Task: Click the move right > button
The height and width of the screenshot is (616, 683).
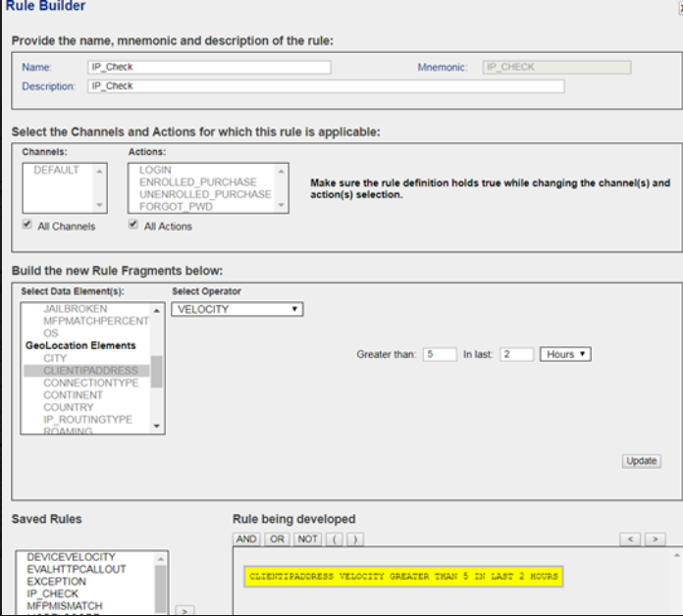Action: [x=656, y=539]
